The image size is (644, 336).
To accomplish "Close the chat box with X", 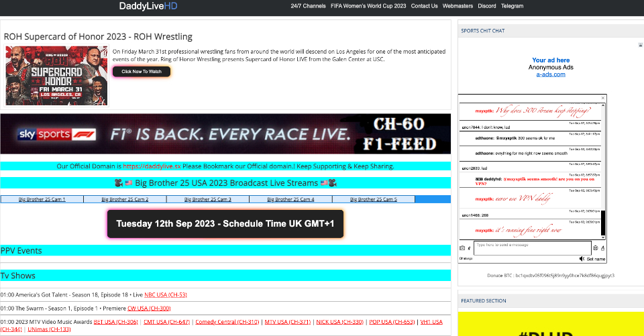I will [x=603, y=98].
